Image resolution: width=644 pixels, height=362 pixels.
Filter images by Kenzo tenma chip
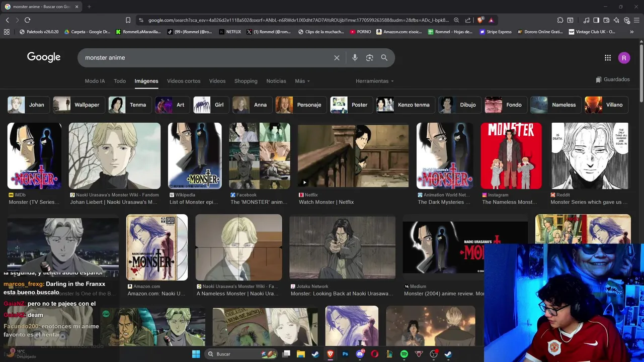[406, 105]
